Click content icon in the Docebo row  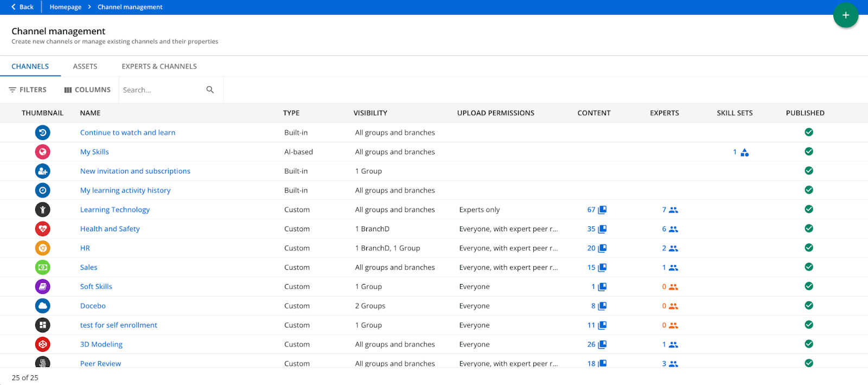point(602,306)
